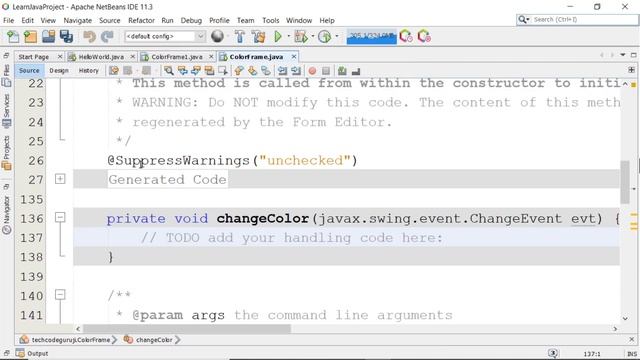This screenshot has width=640, height=360.
Task: Click the vertical editor scrollbar thumb
Action: 624,182
